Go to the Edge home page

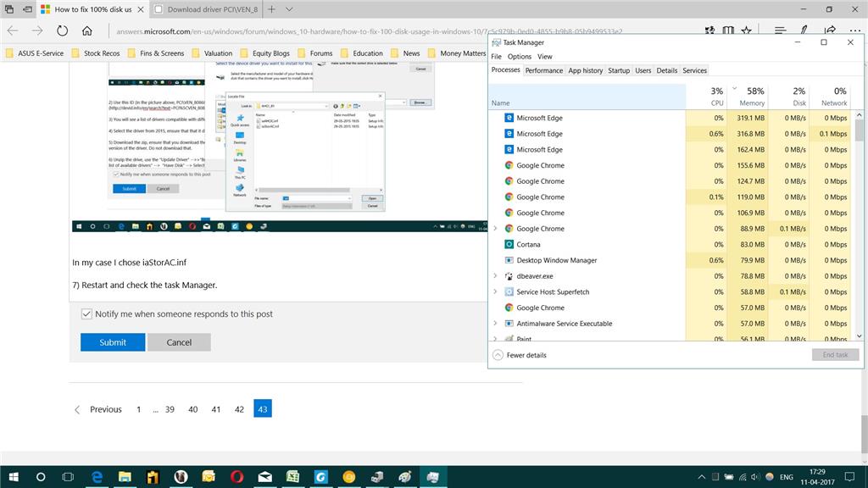pyautogui.click(x=87, y=31)
